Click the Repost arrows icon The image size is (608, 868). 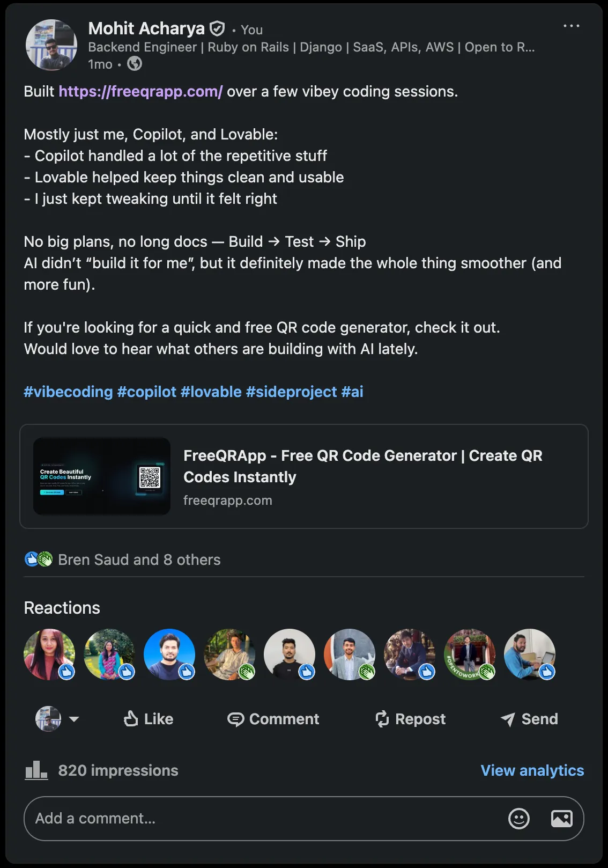(382, 719)
